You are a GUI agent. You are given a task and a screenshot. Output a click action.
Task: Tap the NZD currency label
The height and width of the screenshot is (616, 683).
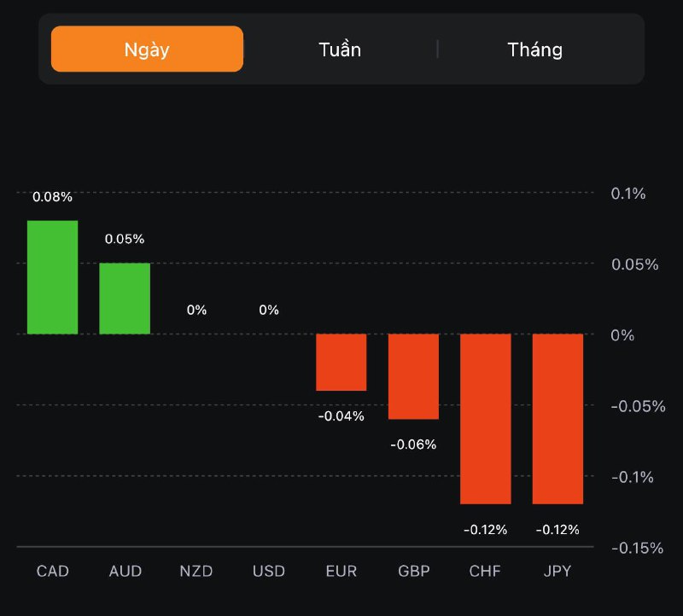[196, 571]
